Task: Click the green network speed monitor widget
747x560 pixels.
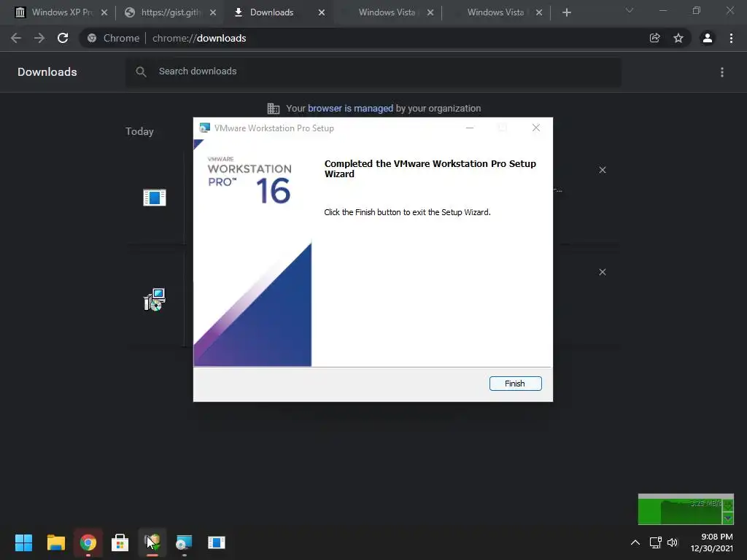Action: coord(686,509)
